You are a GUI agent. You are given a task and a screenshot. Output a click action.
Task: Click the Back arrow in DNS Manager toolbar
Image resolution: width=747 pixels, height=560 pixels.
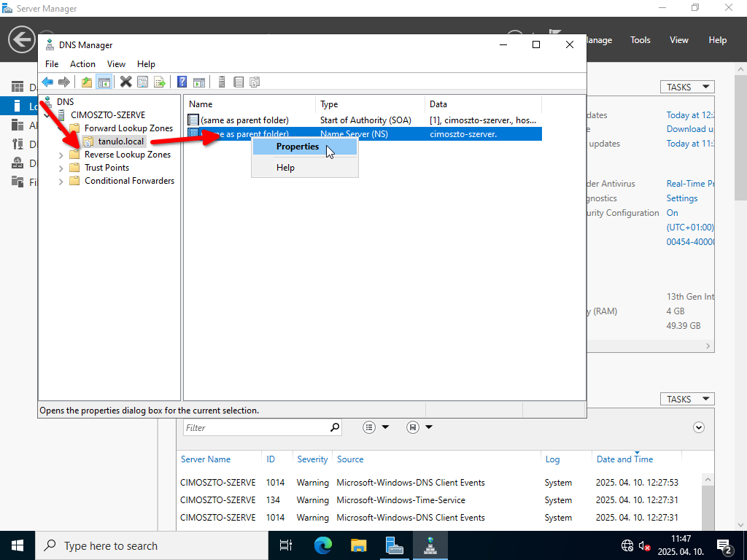click(47, 82)
